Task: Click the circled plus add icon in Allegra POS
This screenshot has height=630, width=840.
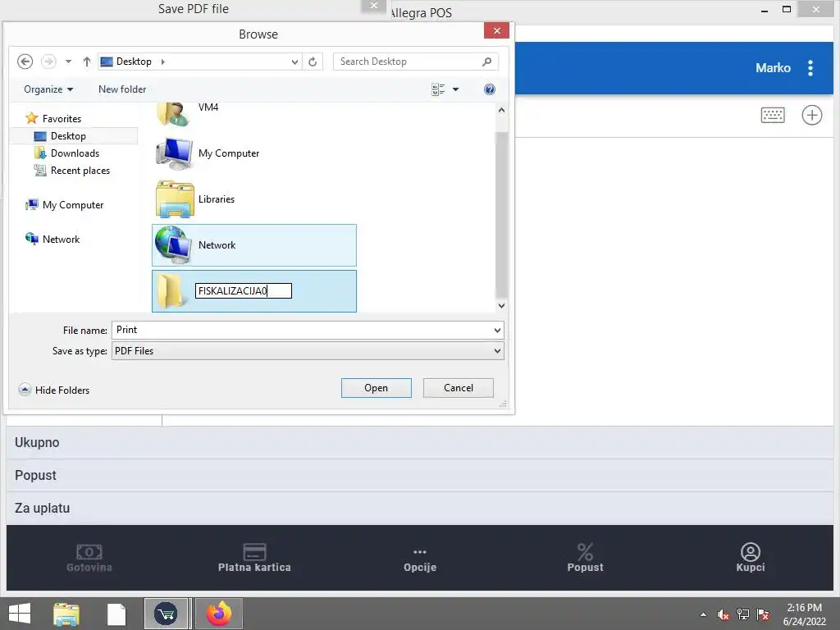Action: click(x=811, y=115)
